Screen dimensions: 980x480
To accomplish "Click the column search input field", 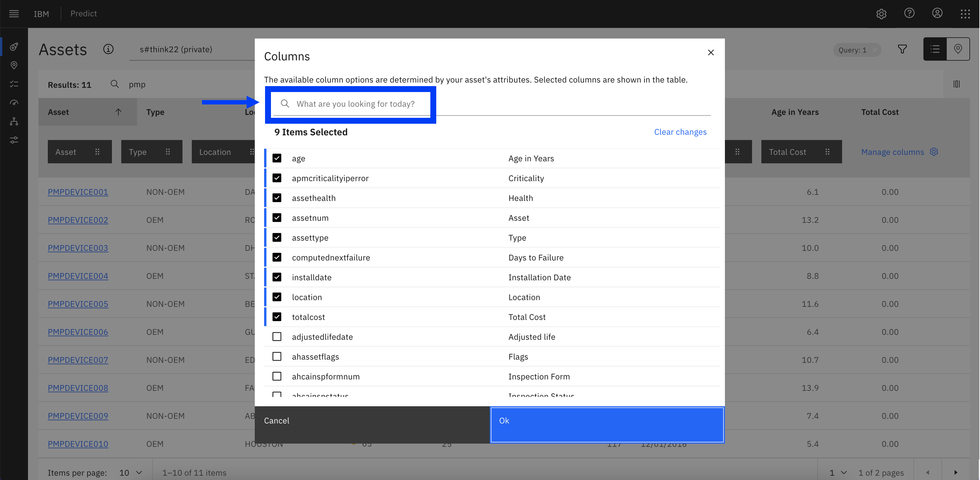I will point(492,104).
